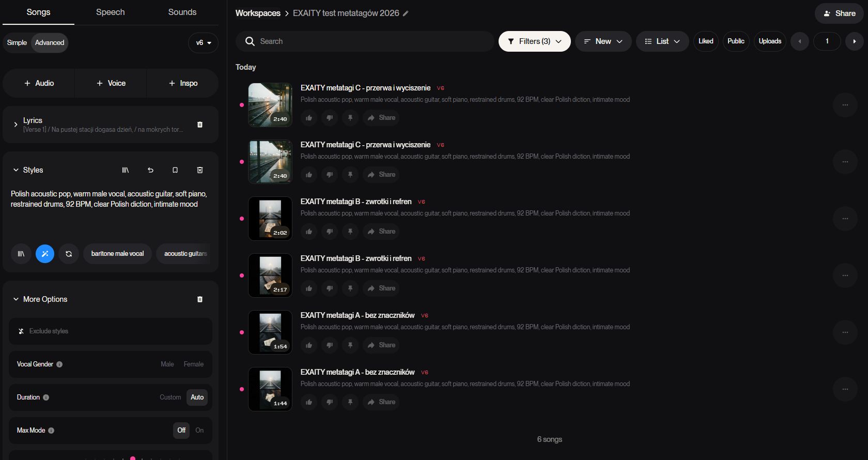Dislike the 1:54 'metatagi A' song
This screenshot has height=460, width=868.
point(330,345)
